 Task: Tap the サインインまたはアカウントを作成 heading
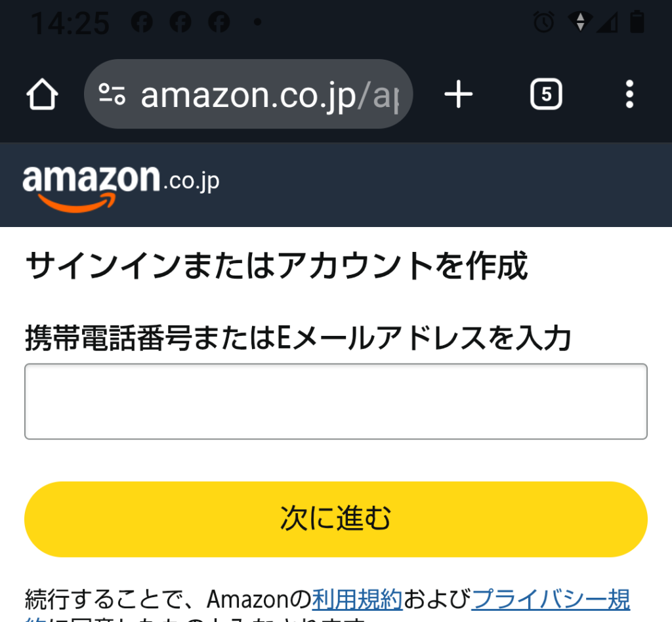[274, 267]
